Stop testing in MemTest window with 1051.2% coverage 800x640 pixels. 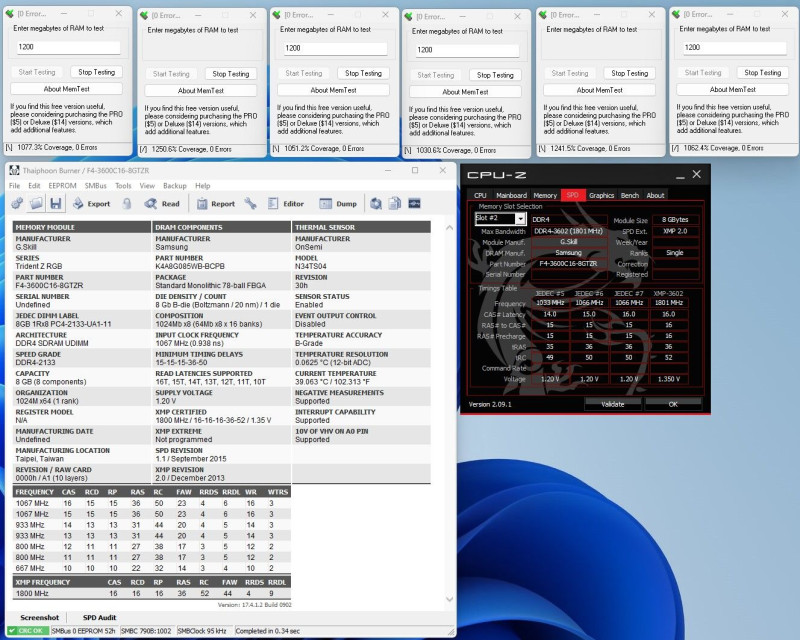pos(363,73)
